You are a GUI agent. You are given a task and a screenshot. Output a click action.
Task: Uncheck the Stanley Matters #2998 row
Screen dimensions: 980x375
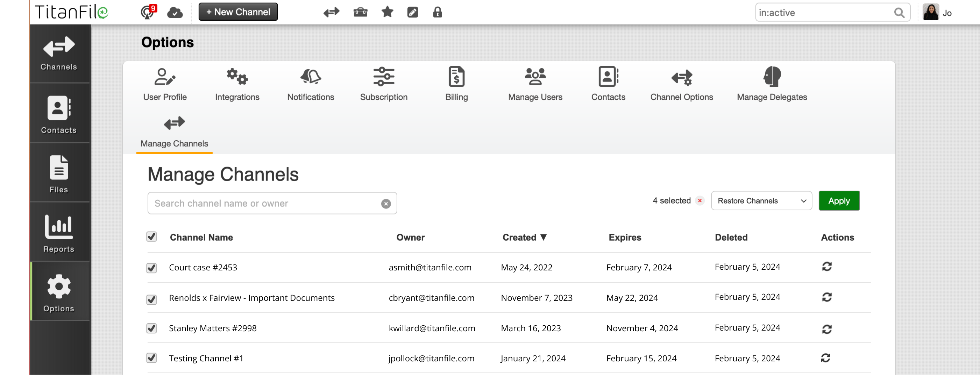click(151, 328)
